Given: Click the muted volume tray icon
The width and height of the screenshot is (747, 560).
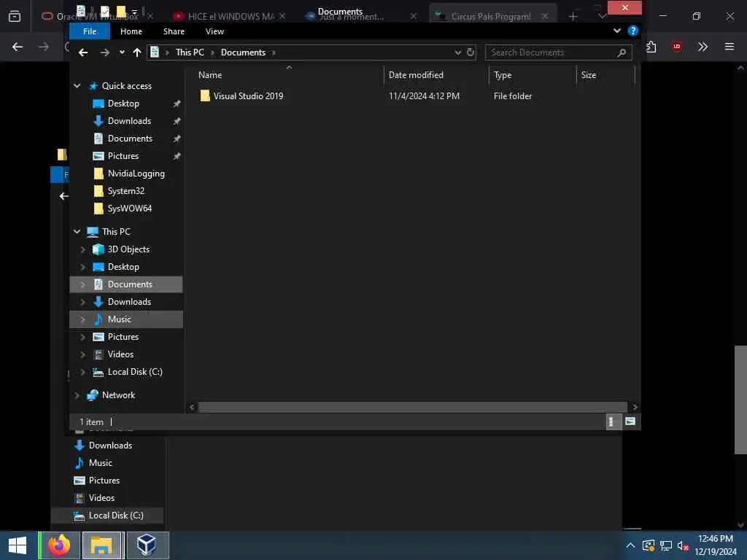Looking at the screenshot, I should 683,545.
